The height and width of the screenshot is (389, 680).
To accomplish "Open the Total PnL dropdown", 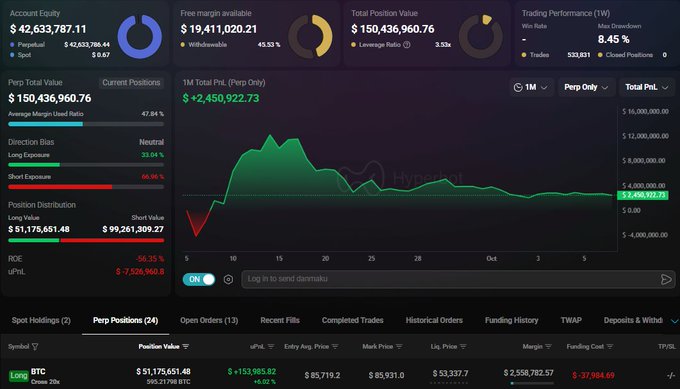I will (647, 87).
